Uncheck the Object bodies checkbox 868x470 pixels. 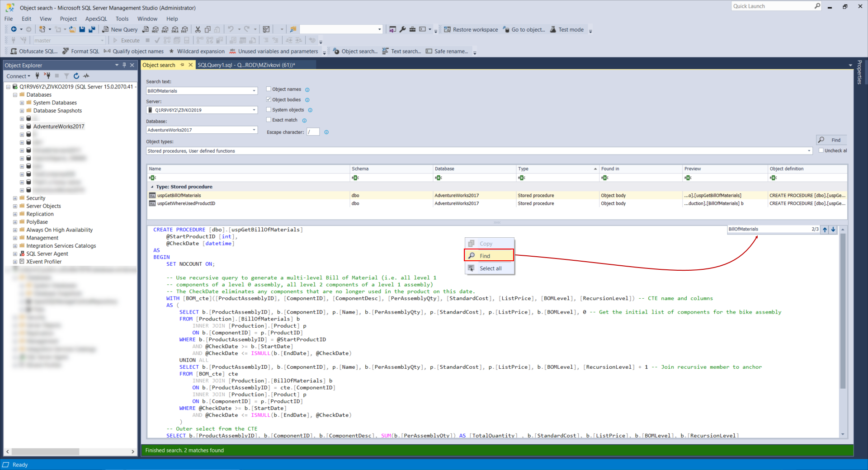coord(269,99)
